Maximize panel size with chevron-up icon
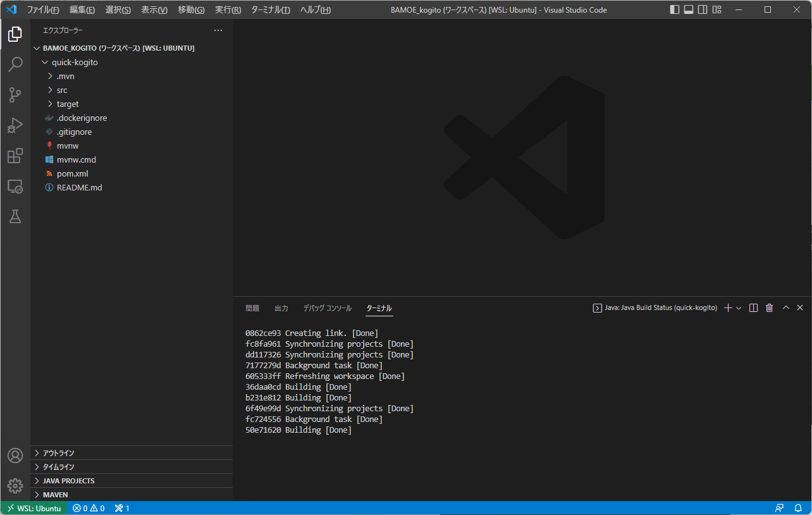812x515 pixels. point(786,308)
